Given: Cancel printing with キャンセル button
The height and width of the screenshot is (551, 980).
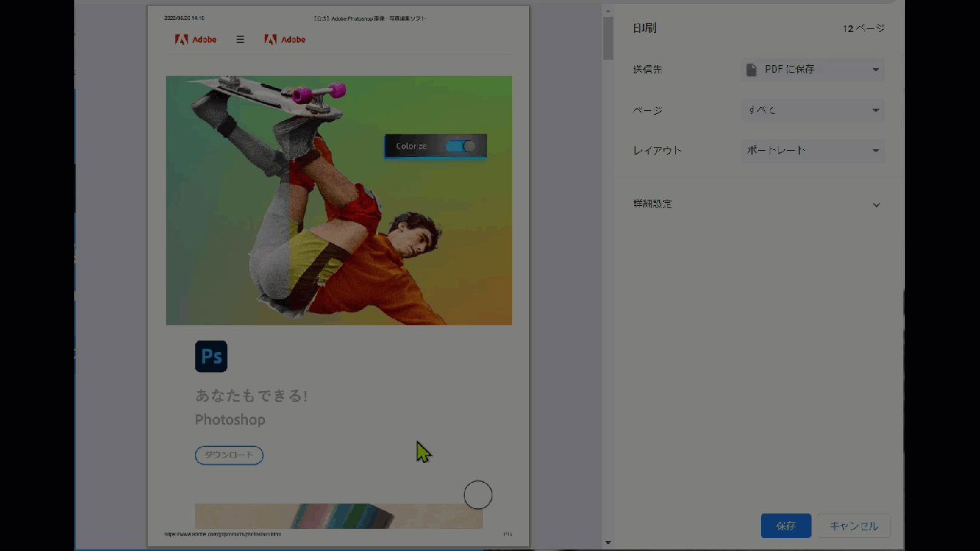Looking at the screenshot, I should [854, 526].
